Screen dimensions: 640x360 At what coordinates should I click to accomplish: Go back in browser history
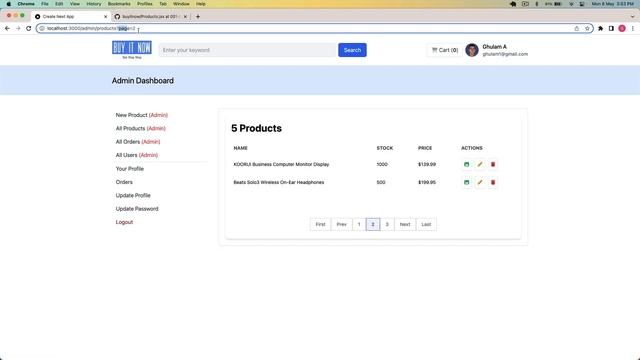pos(7,28)
